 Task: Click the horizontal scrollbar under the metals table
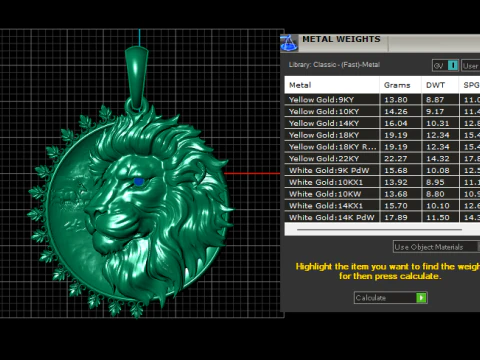pyautogui.click(x=379, y=230)
